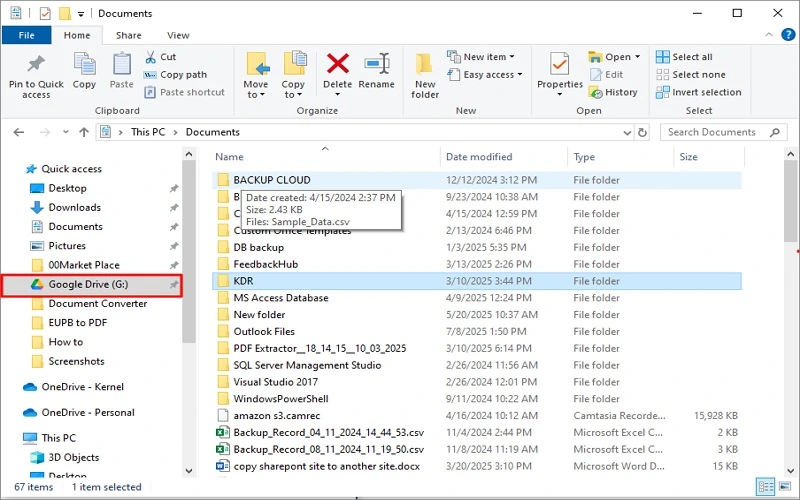Customize Quick Access Toolbar dropdown
The image size is (800, 500).
(x=81, y=14)
